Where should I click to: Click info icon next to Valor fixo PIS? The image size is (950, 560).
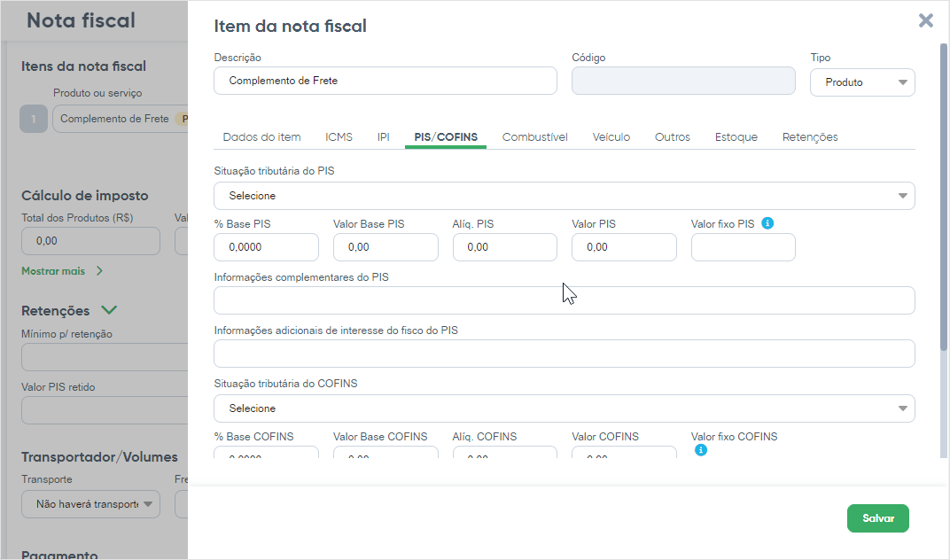pos(767,223)
